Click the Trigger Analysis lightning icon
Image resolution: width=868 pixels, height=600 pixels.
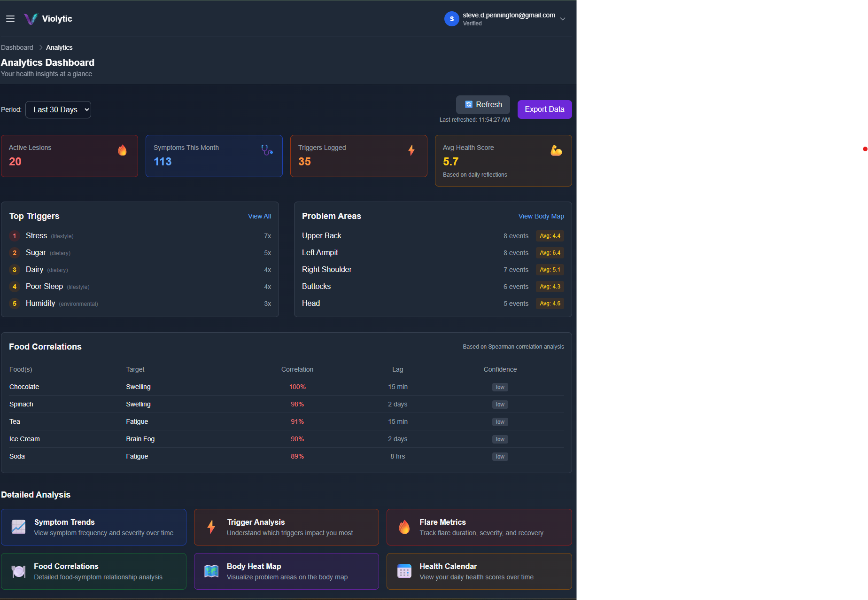tap(211, 527)
